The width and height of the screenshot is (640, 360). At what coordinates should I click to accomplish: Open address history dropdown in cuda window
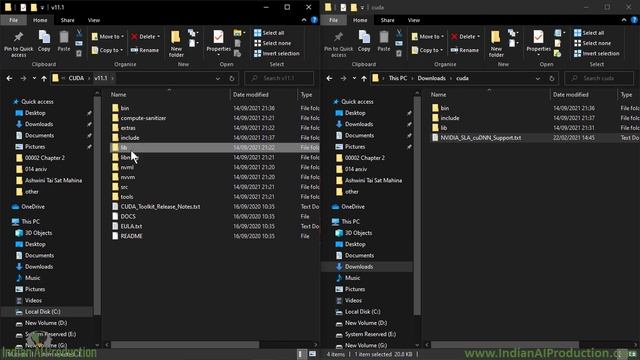click(x=538, y=78)
